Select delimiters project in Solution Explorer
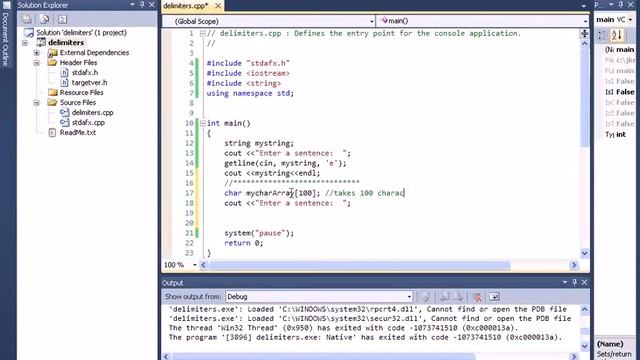This screenshot has height=360, width=640. (66, 42)
